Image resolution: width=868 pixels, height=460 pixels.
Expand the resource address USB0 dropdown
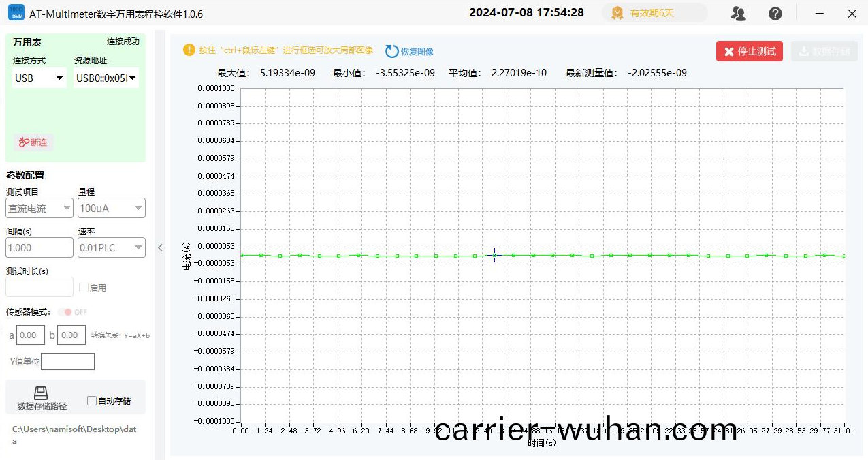pos(106,78)
